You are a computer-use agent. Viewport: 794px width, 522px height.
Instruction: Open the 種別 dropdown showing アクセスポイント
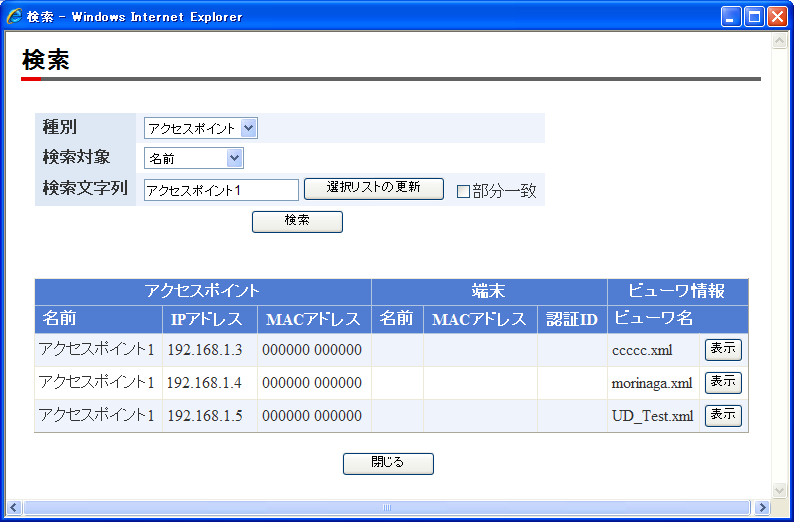pyautogui.click(x=201, y=128)
